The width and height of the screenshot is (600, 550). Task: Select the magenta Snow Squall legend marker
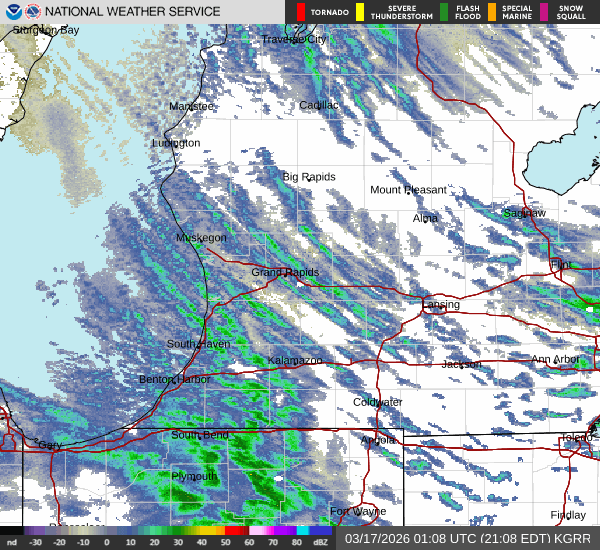pyautogui.click(x=544, y=12)
